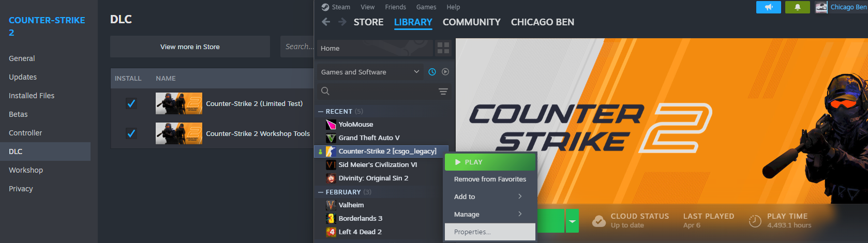The image size is (868, 243).
Task: Open the green play button dropdown arrow
Action: pos(572,221)
